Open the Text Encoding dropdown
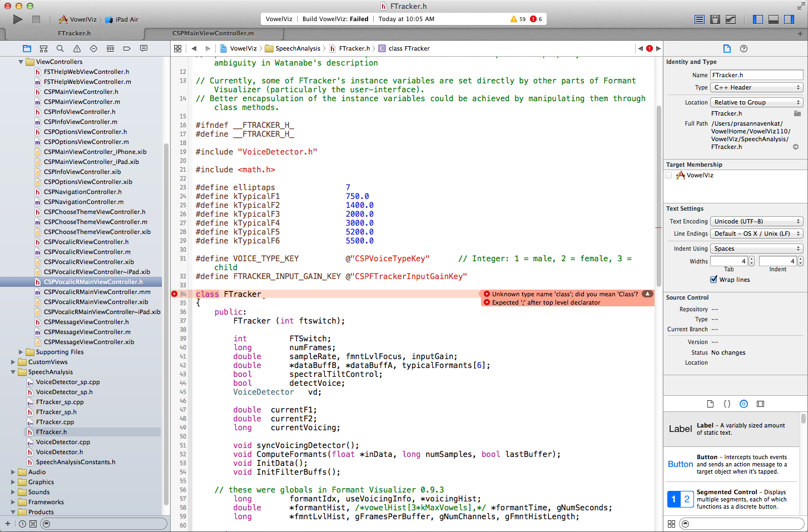Image resolution: width=808 pixels, height=532 pixels. pyautogui.click(x=756, y=221)
